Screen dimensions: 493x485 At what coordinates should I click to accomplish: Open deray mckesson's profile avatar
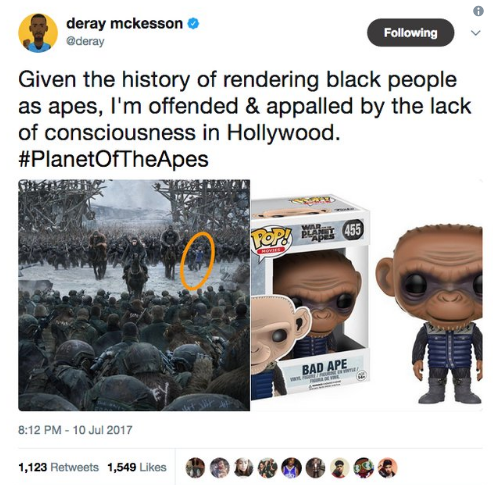click(38, 33)
